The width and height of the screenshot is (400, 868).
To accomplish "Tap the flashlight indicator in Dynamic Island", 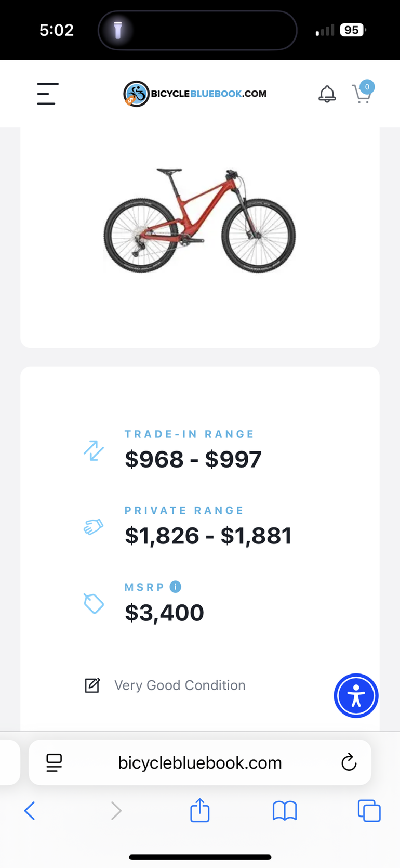I will (118, 30).
